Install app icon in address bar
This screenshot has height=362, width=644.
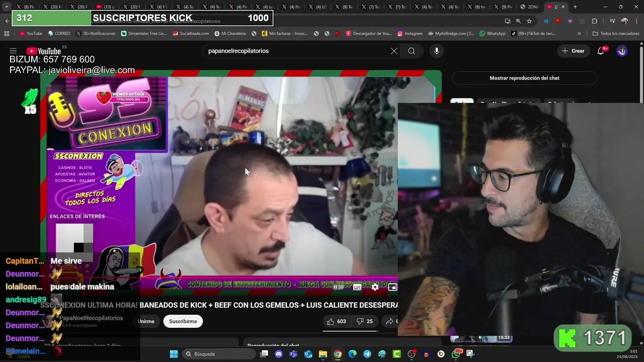pyautogui.click(x=507, y=21)
